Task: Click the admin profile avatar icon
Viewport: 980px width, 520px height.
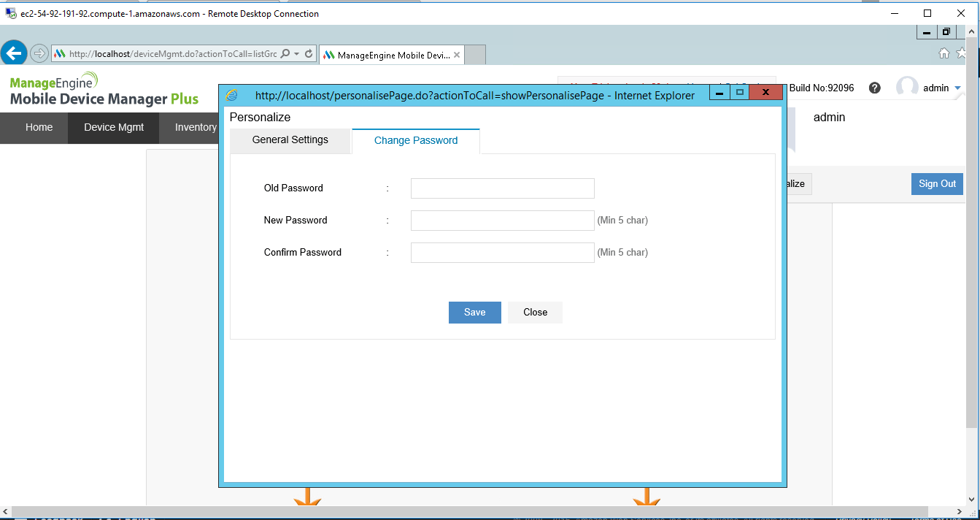Action: pos(907,87)
